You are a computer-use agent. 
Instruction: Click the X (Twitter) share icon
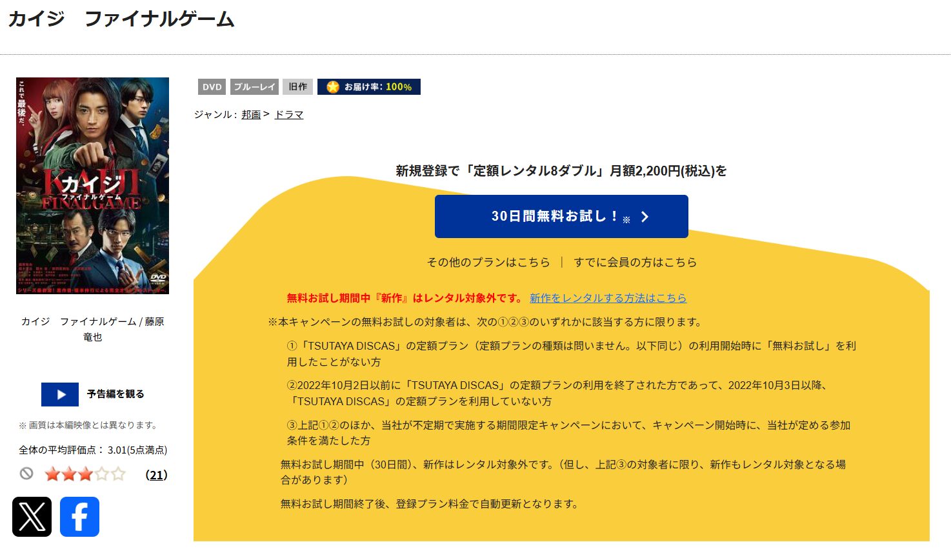click(32, 516)
